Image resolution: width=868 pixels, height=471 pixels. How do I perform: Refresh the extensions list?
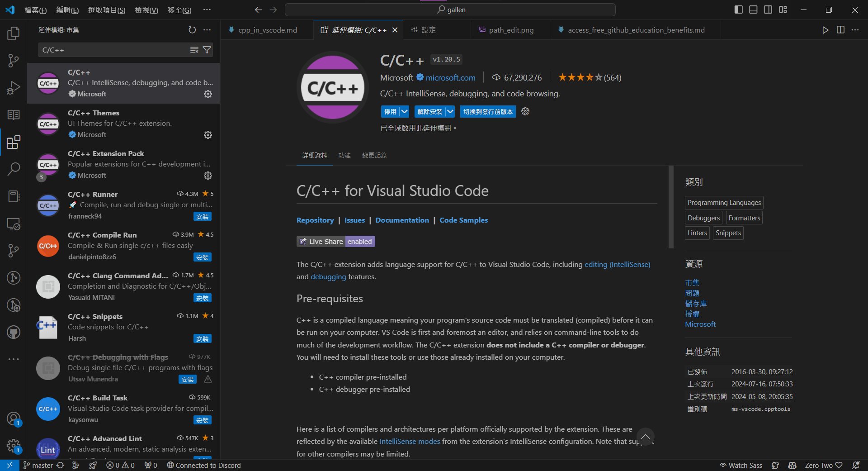point(192,30)
